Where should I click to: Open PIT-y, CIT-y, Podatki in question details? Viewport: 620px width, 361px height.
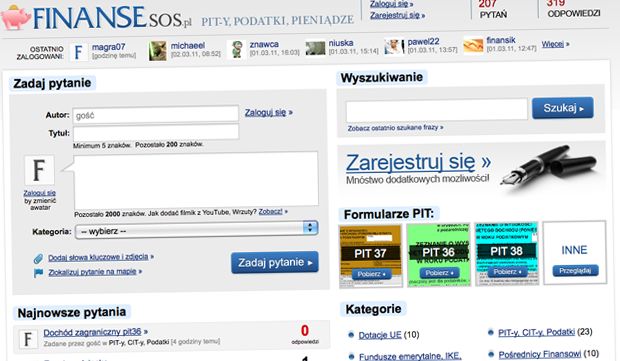pos(139,342)
